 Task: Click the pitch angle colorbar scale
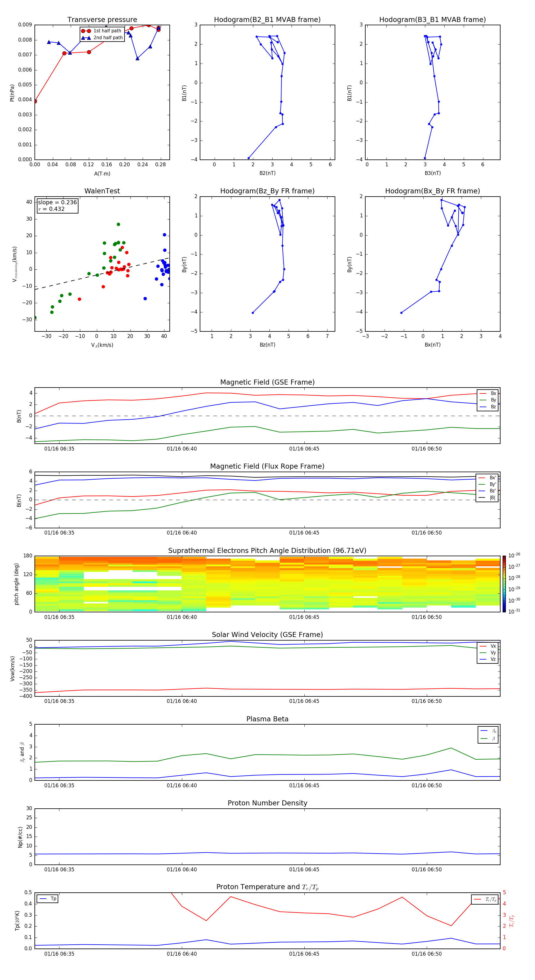click(504, 584)
